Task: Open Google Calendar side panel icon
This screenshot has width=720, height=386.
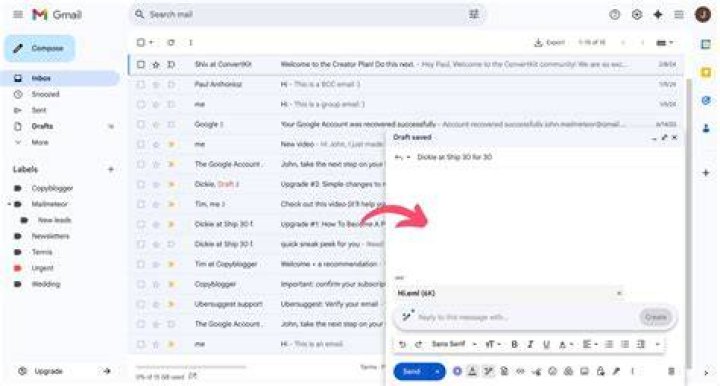Action: pos(706,44)
